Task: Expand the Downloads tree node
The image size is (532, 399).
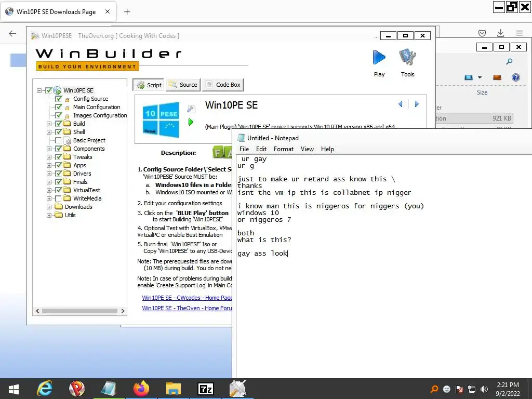Action: [49, 207]
